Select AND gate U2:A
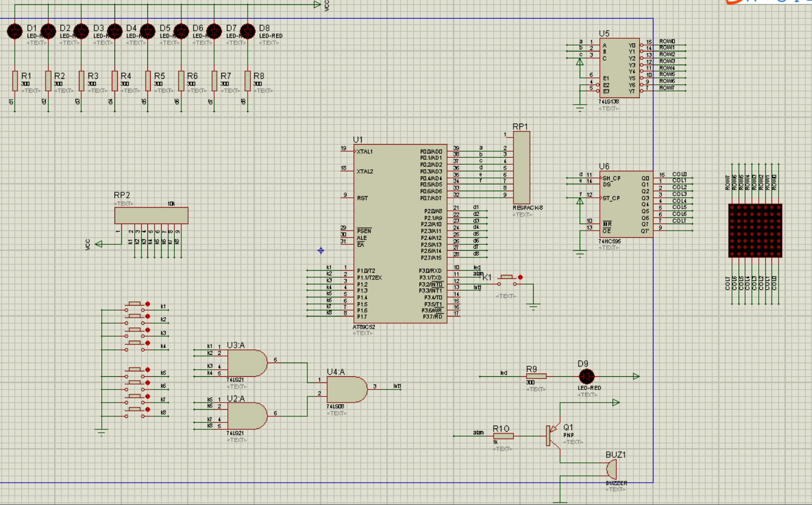 [247, 416]
